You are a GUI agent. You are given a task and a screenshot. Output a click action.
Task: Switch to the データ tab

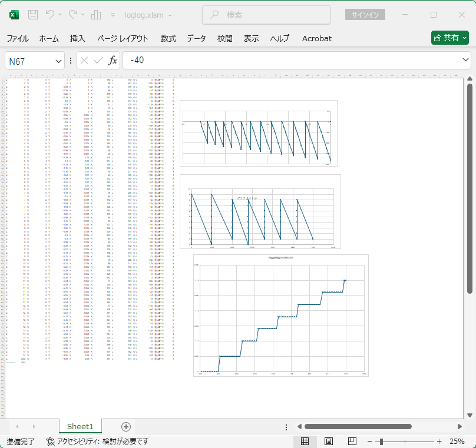[196, 38]
